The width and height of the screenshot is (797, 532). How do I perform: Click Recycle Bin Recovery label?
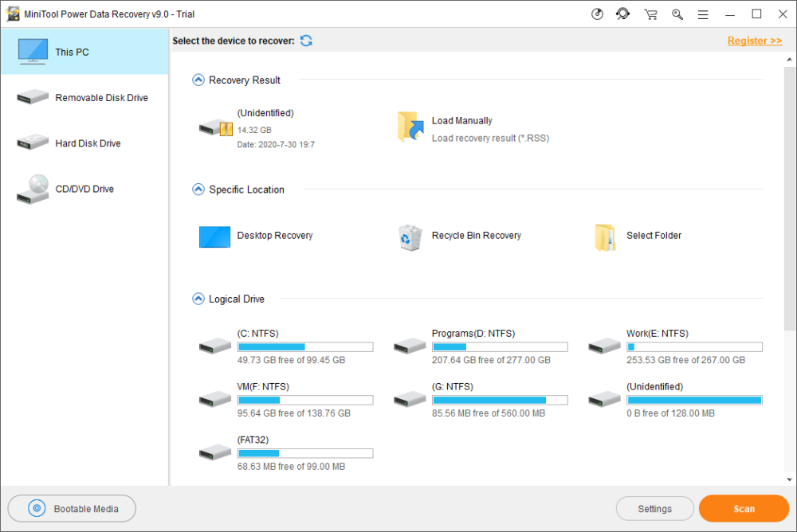[477, 235]
